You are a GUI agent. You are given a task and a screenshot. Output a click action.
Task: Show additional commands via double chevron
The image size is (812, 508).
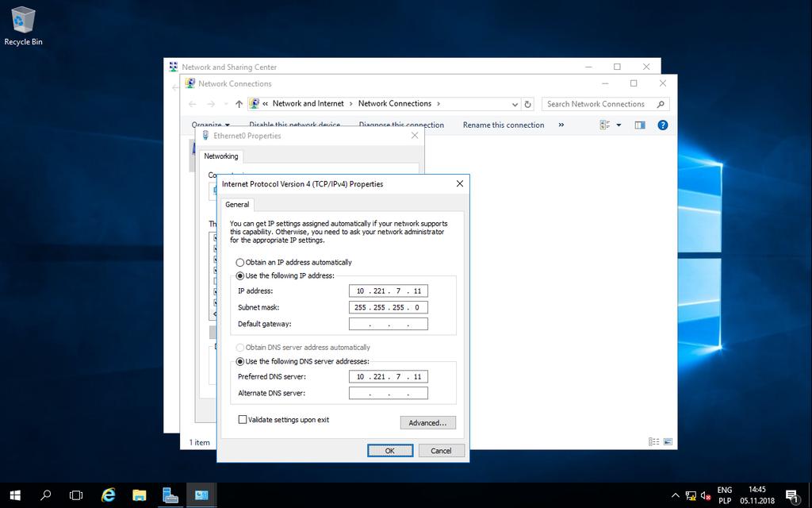pyautogui.click(x=561, y=125)
